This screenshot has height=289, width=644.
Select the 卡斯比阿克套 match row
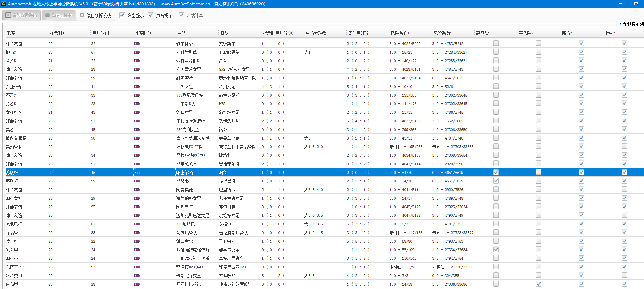(189, 276)
